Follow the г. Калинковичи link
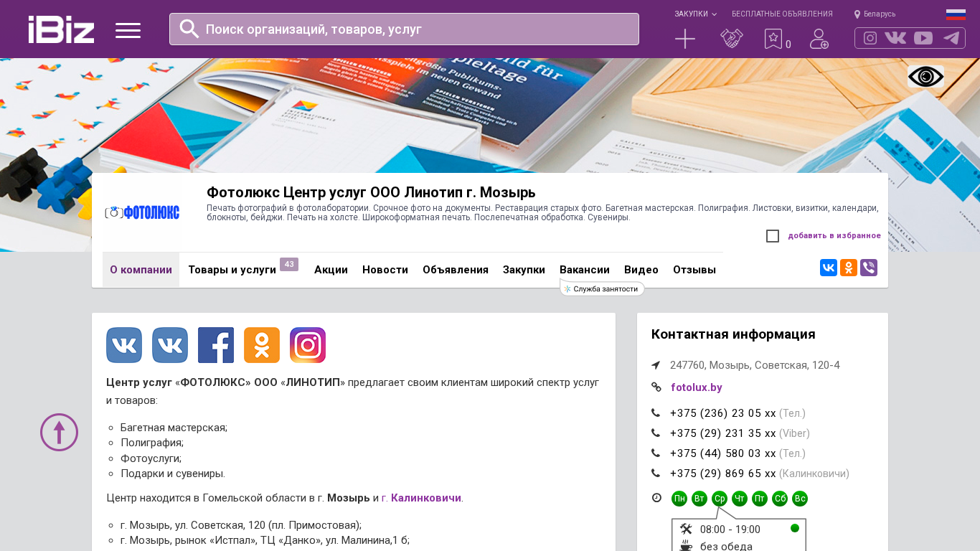Screen dimensions: 980x551 [x=422, y=498]
